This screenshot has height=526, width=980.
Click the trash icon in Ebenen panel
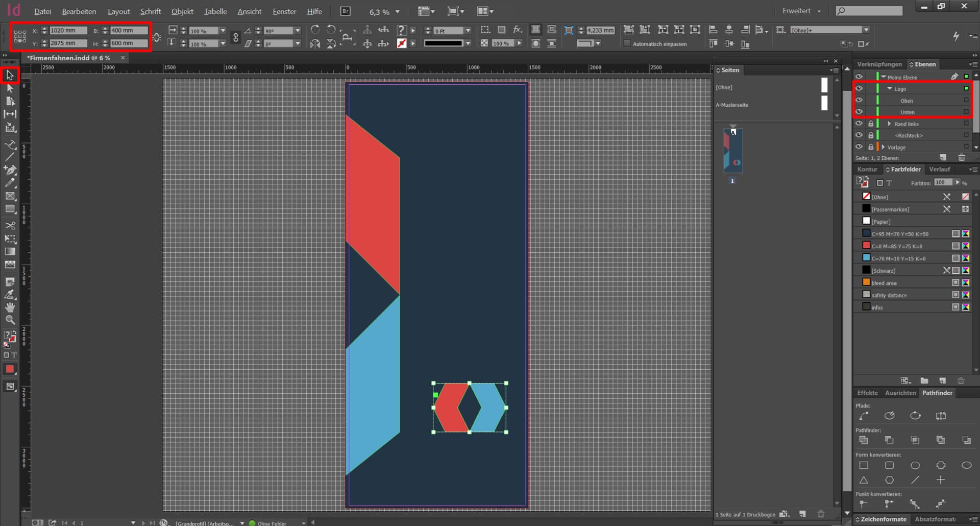pos(962,158)
